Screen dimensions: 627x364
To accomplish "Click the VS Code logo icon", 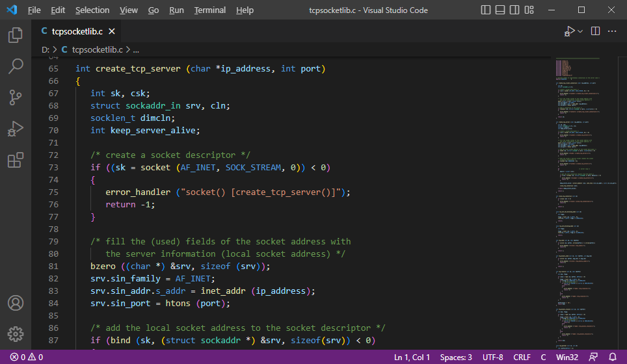I will [x=12, y=10].
